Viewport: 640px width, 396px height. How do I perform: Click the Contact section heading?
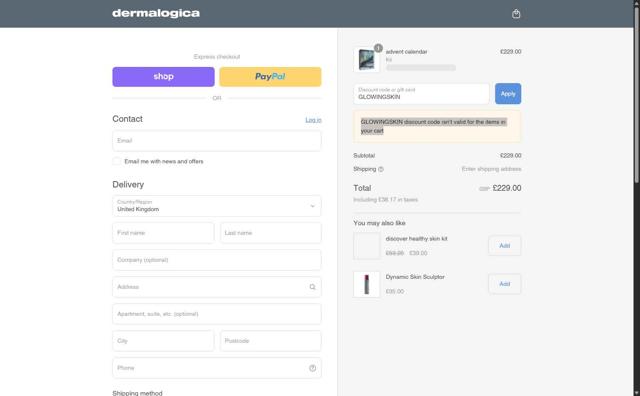(127, 119)
